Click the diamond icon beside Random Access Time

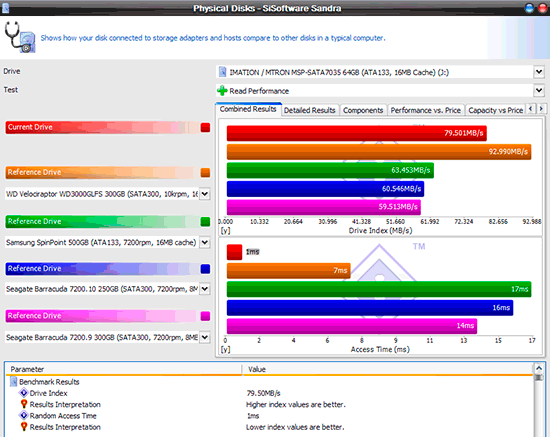(x=24, y=416)
